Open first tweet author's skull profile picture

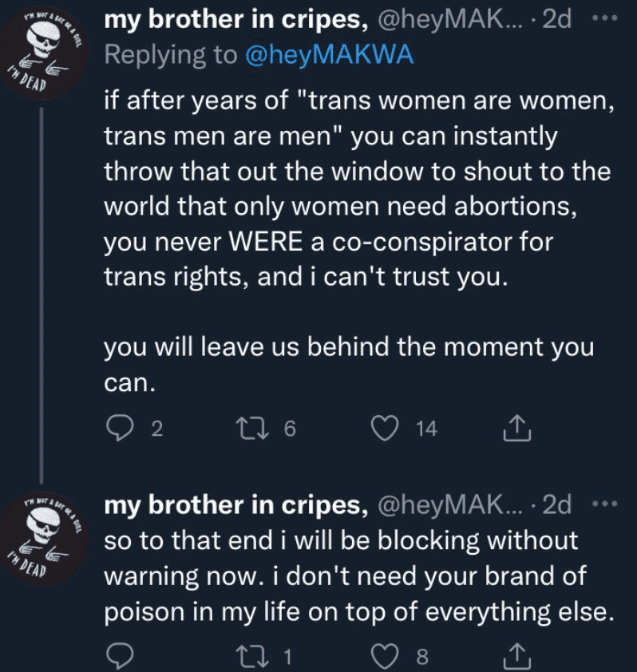[x=44, y=55]
